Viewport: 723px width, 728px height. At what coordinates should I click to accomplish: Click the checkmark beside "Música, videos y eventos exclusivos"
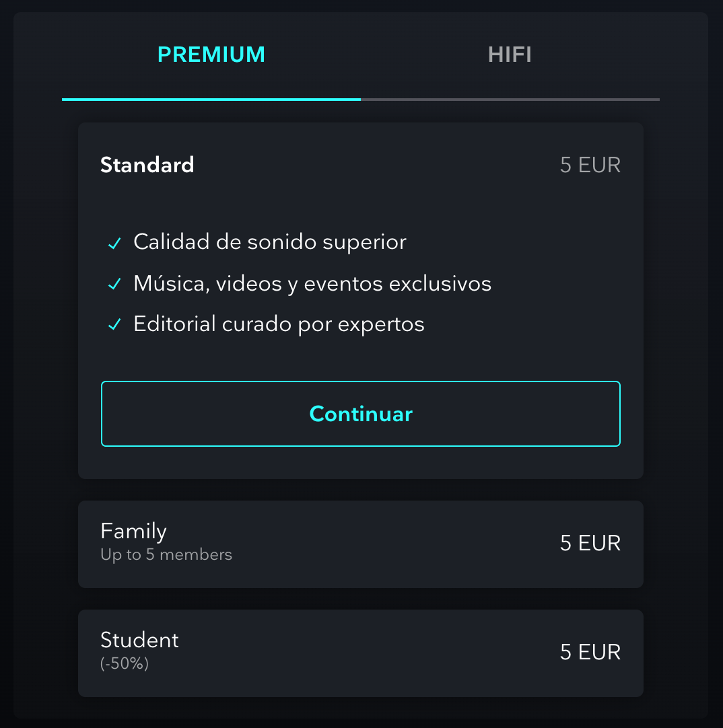pyautogui.click(x=114, y=284)
